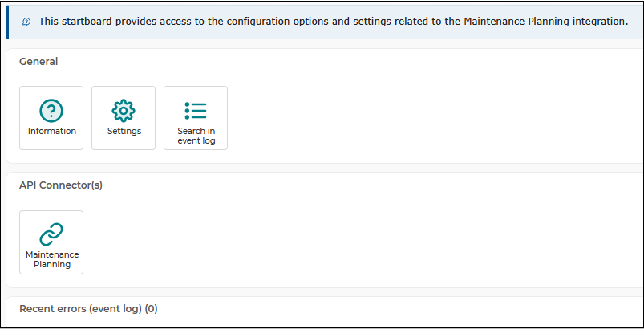Click the speech bubble icon in the banner

click(x=26, y=22)
